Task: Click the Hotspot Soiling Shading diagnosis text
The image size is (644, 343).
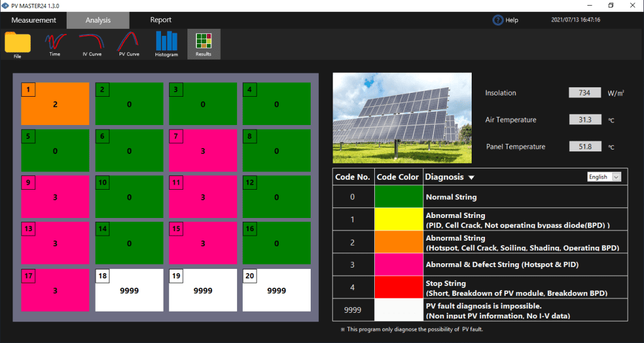Action: pos(523,243)
